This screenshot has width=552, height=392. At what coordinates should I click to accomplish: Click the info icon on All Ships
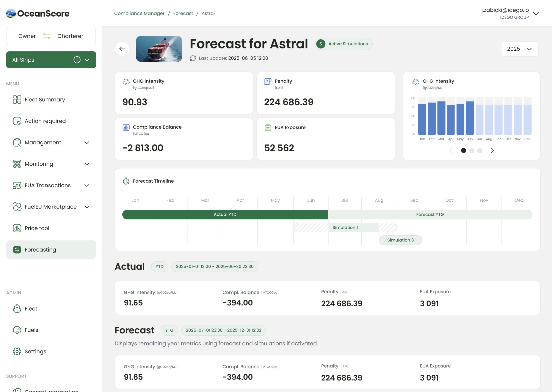pyautogui.click(x=77, y=60)
